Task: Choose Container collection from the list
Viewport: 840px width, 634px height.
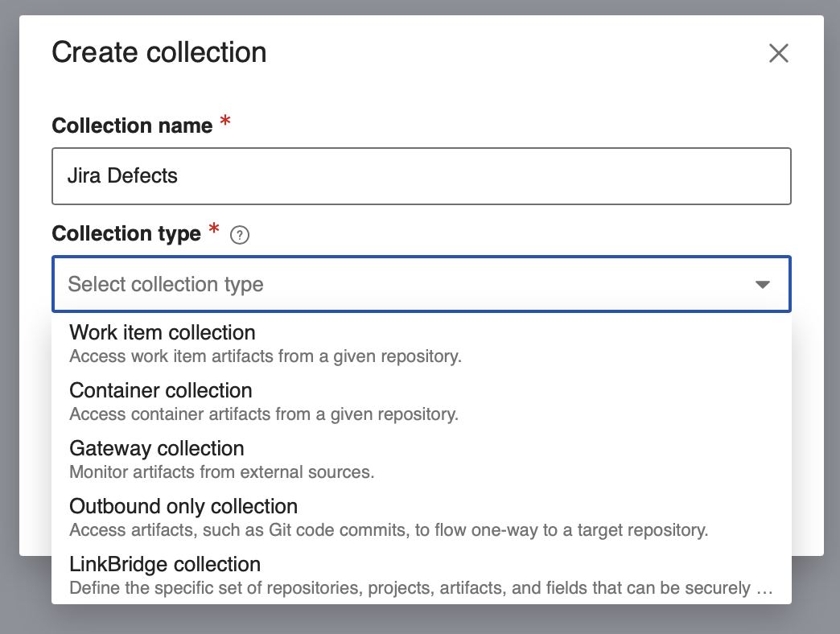Action: point(161,390)
